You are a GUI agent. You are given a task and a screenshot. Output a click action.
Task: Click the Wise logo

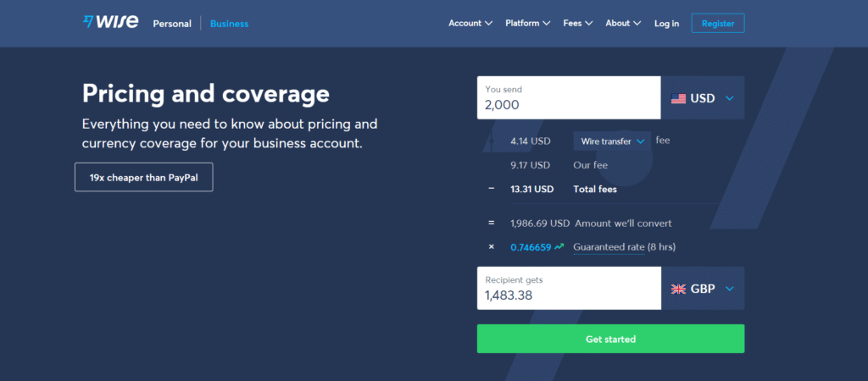pos(110,23)
